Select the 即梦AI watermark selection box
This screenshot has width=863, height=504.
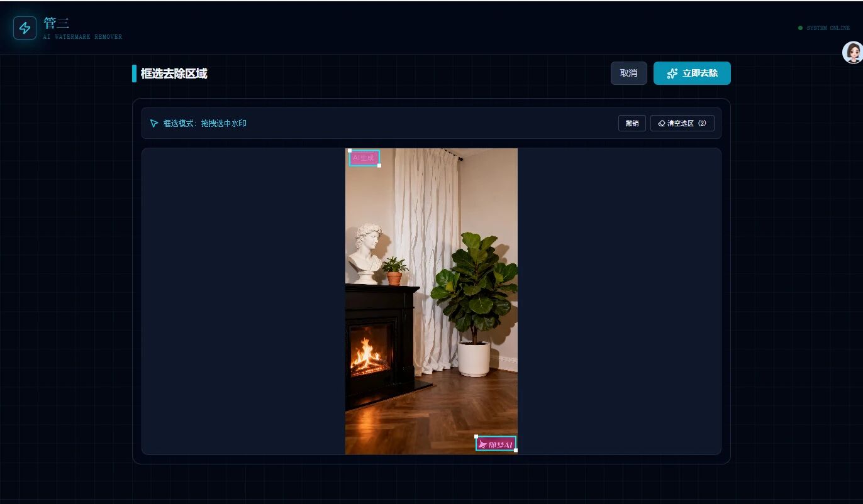click(x=496, y=444)
